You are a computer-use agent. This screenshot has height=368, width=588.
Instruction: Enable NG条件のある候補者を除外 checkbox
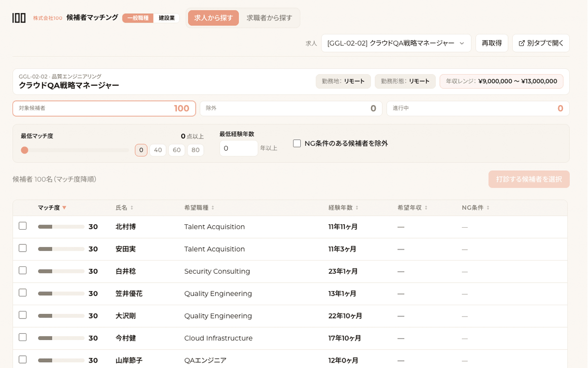tap(297, 143)
